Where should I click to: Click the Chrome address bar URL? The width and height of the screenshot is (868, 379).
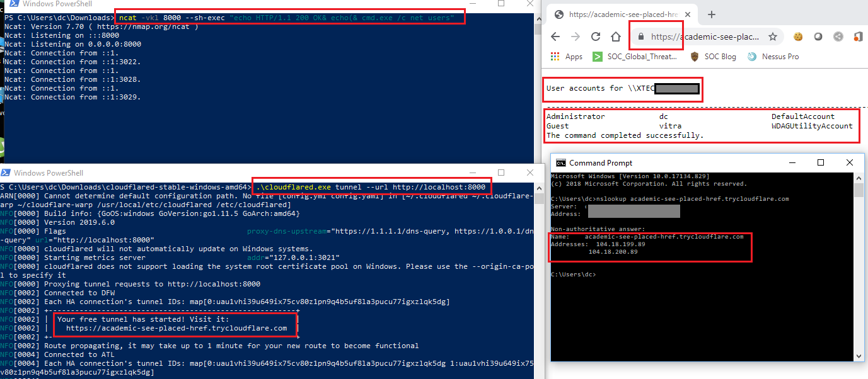[x=705, y=37]
